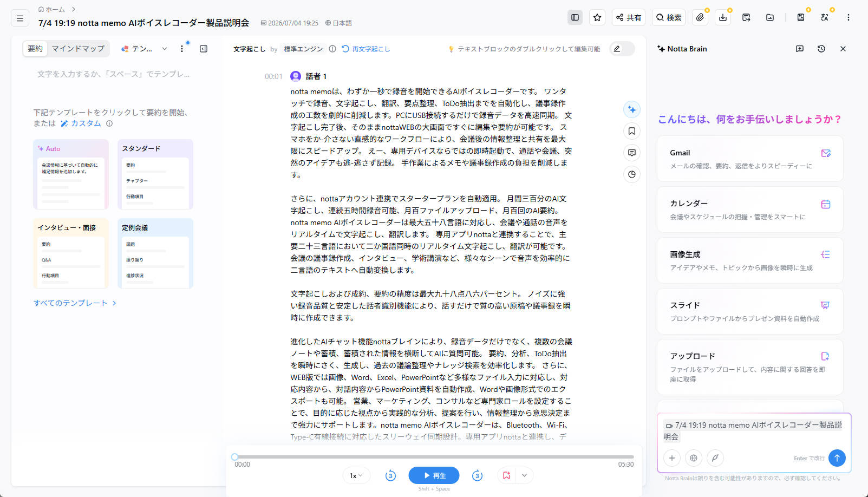
Task: Click the pen style icon in chat box
Action: tap(715, 458)
